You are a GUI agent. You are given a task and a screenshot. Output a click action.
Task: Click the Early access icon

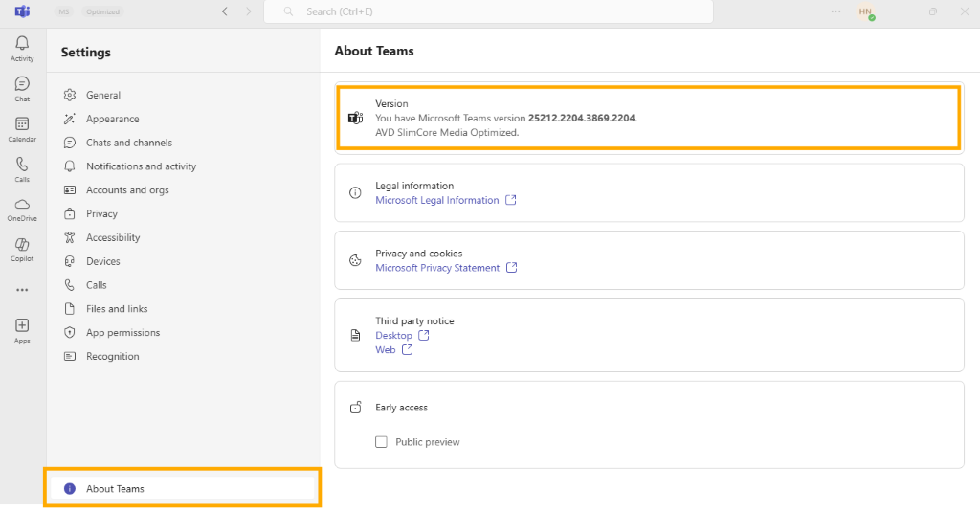pos(355,408)
